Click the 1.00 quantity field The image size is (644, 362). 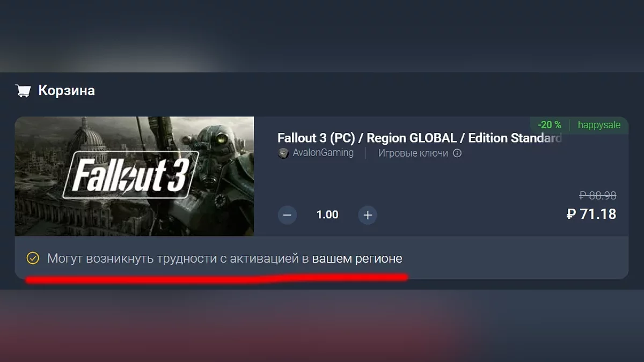click(x=327, y=215)
